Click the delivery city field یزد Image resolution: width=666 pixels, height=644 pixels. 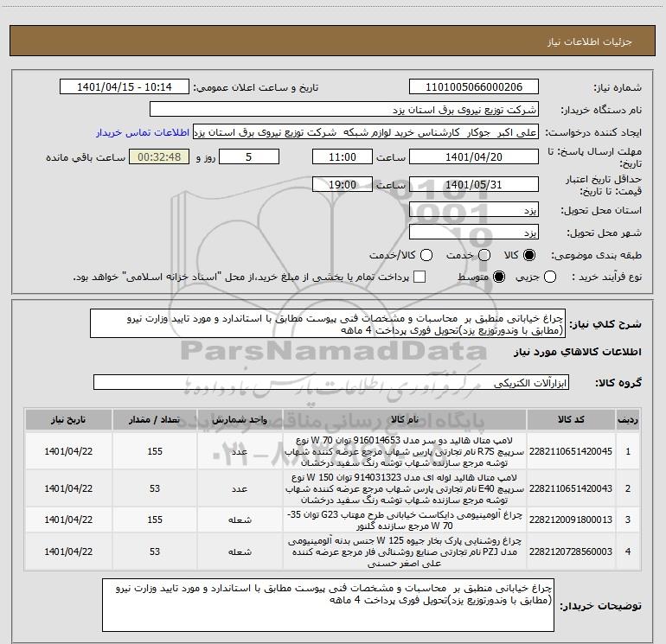[x=474, y=233]
